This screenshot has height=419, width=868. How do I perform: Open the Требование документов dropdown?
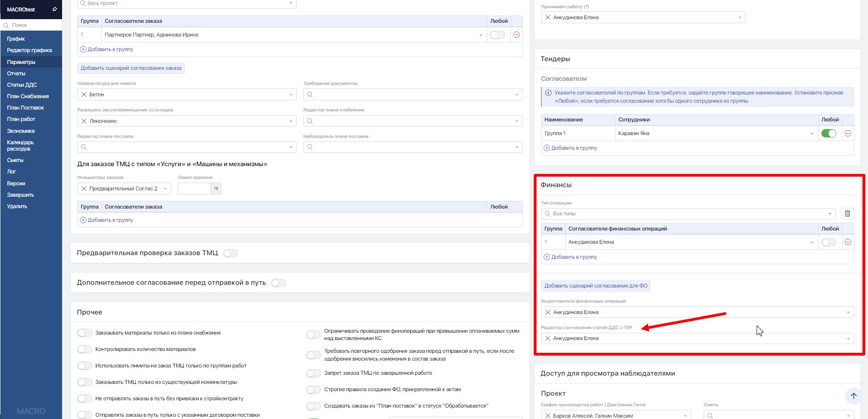click(516, 94)
